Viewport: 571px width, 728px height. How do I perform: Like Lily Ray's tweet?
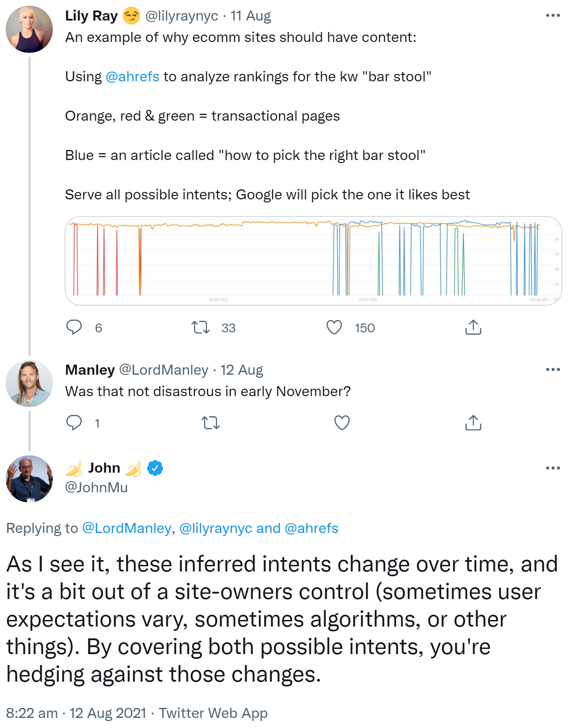coord(334,327)
